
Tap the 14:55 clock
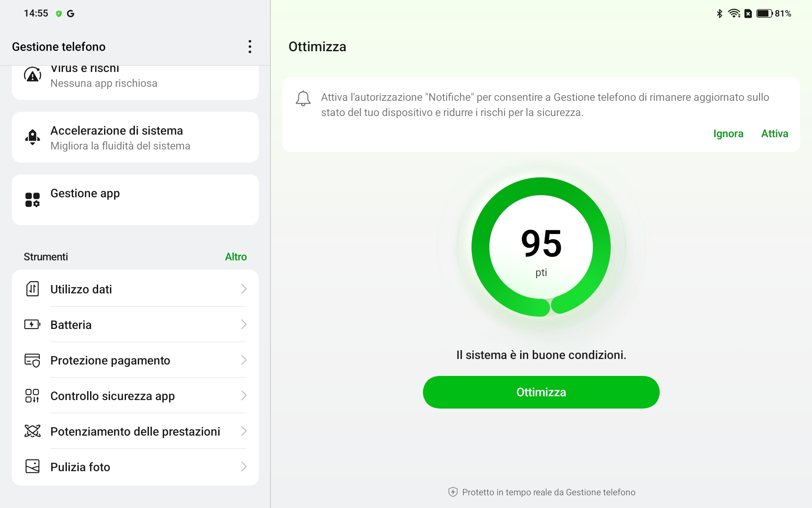click(x=36, y=14)
